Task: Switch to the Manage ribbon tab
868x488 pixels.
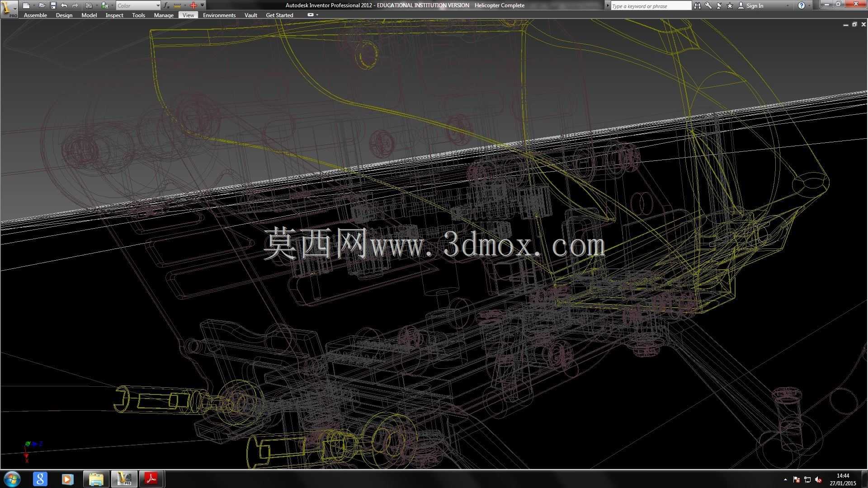Action: 164,15
